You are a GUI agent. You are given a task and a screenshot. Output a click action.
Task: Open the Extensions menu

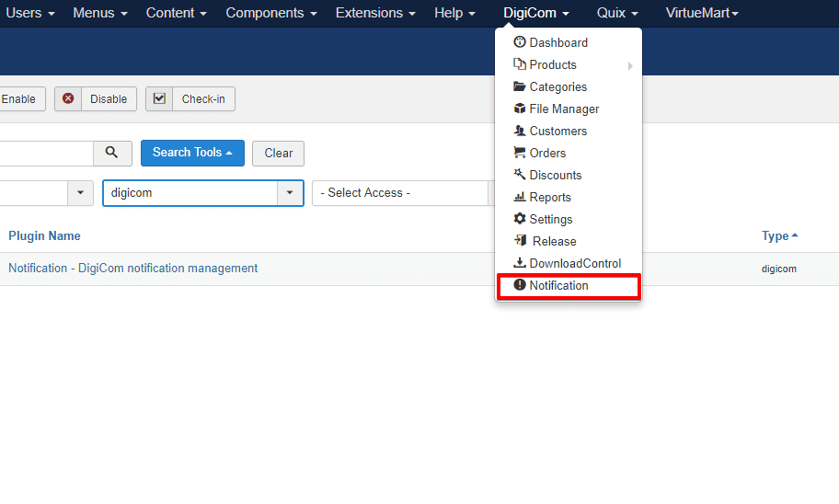click(x=375, y=13)
